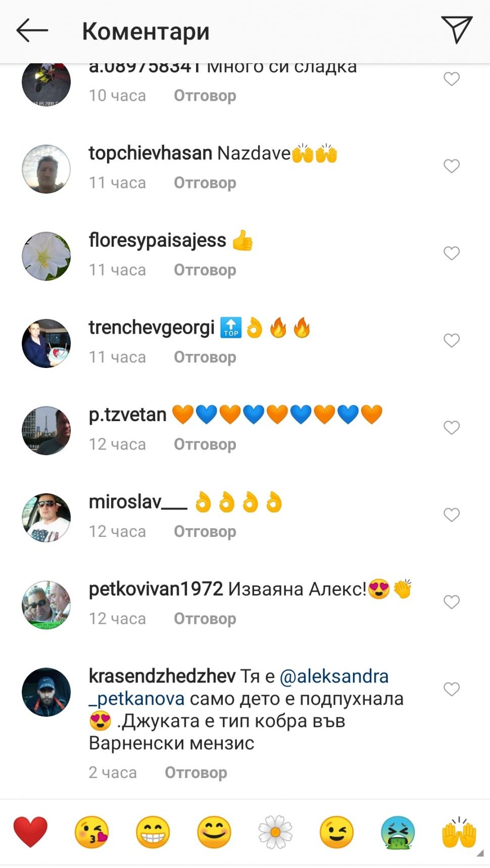The height and width of the screenshot is (868, 490).
Task: Insert the red heart emoji
Action: [30, 832]
